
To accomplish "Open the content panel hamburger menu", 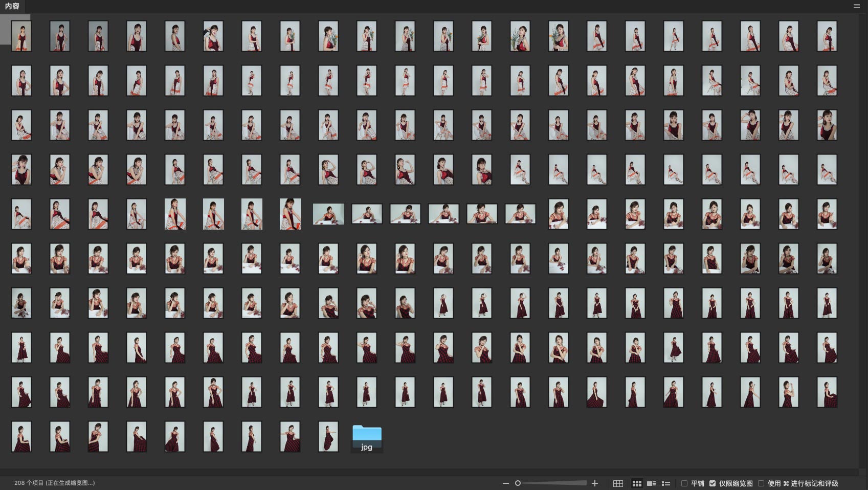I will (x=857, y=6).
